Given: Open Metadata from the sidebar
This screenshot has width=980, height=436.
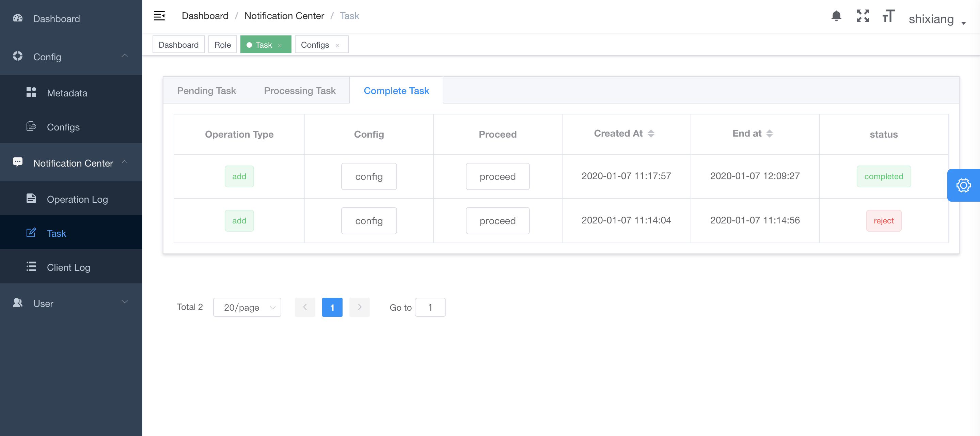Looking at the screenshot, I should pyautogui.click(x=67, y=93).
